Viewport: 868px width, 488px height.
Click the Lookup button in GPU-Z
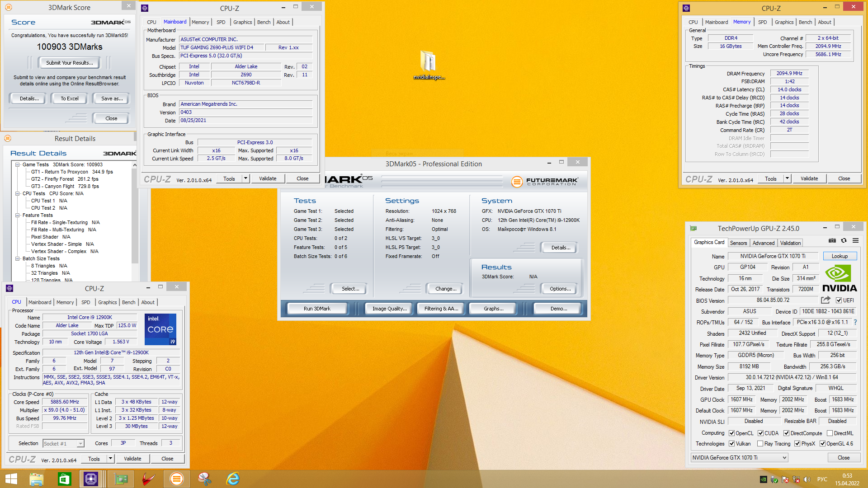[x=840, y=256]
